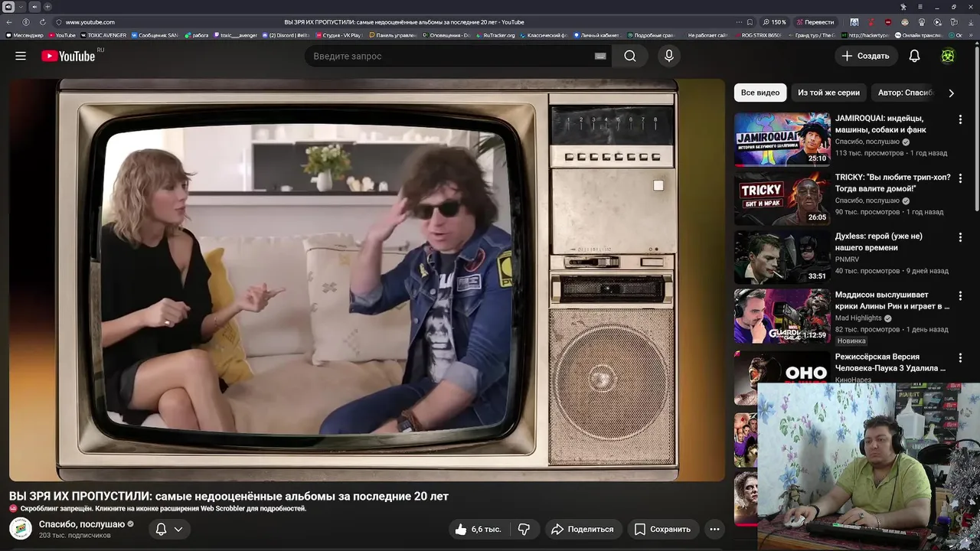980x551 pixels.
Task: Click the site security shield icon
Action: pos(59,22)
